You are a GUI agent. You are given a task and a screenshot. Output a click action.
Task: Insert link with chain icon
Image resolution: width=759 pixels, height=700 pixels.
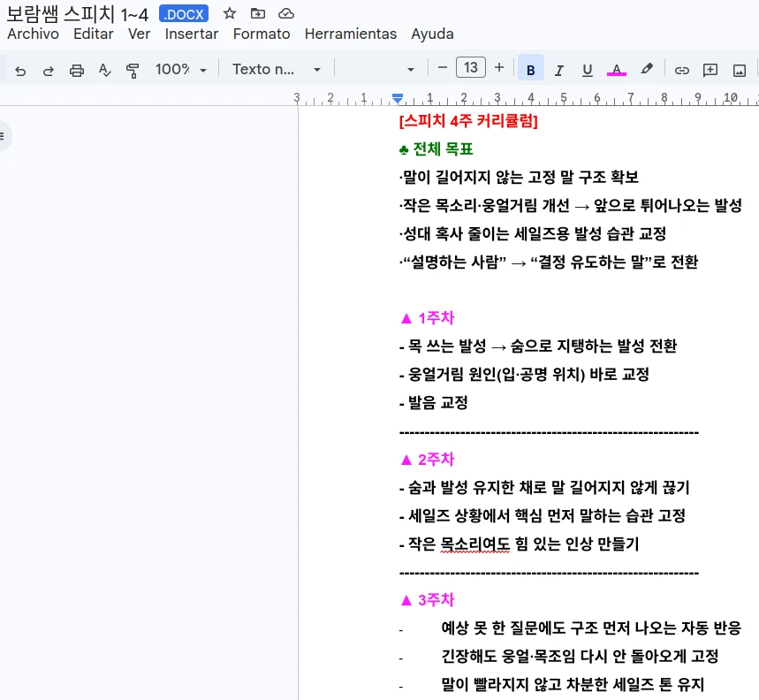[681, 71]
